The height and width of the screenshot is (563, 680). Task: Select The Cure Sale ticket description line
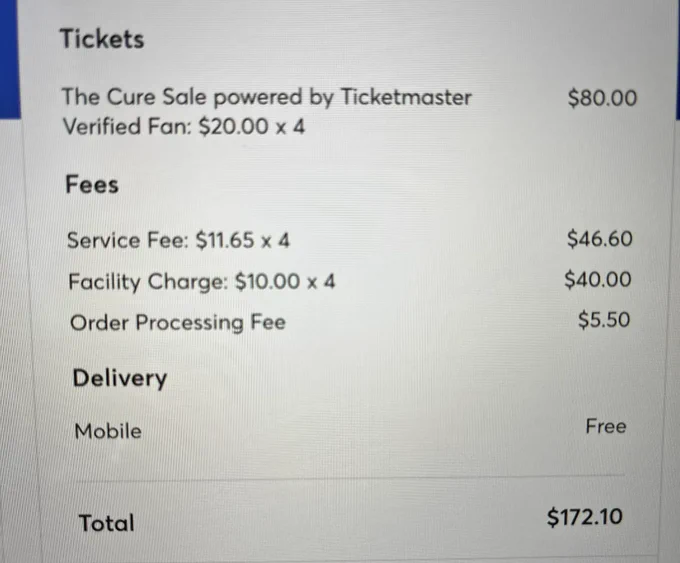click(266, 97)
